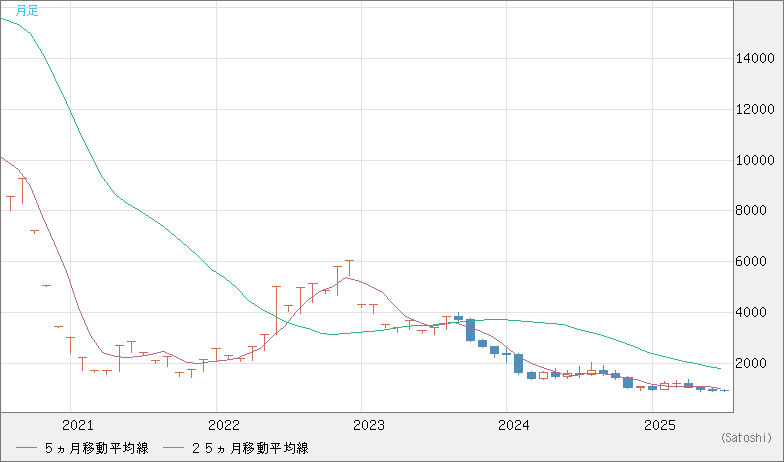Click the 2025 year axis label
Screen dimensions: 784x462
[660, 426]
